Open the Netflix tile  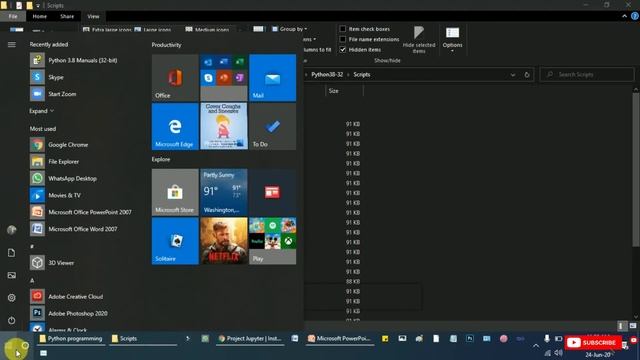click(224, 241)
